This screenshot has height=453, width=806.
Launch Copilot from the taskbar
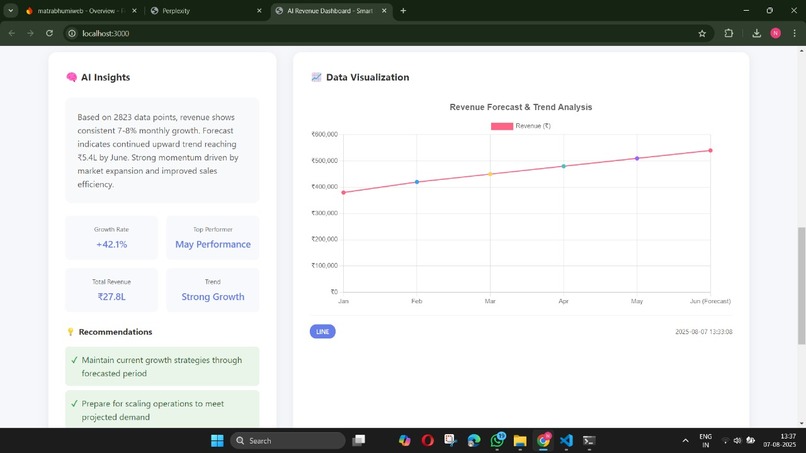coord(405,441)
